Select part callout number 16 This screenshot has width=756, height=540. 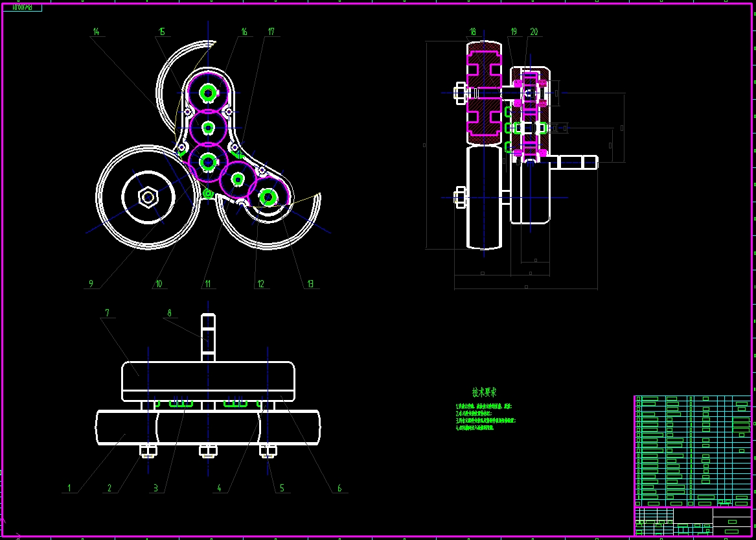(x=244, y=32)
